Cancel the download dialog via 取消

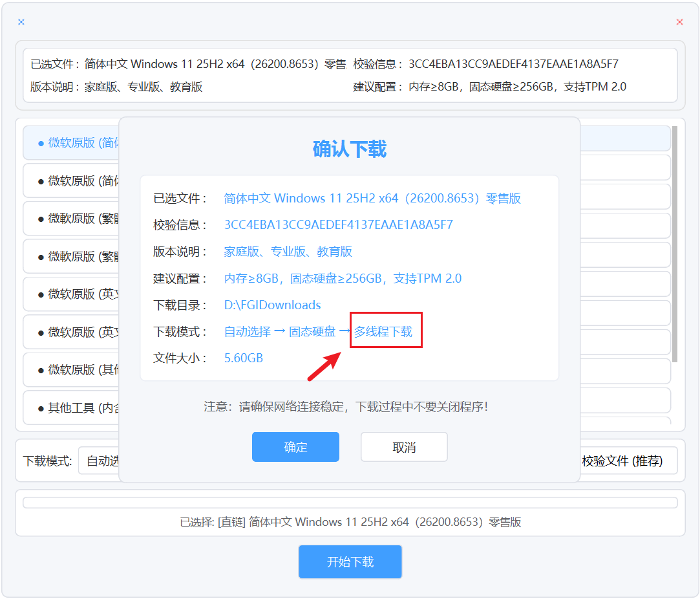tap(404, 447)
